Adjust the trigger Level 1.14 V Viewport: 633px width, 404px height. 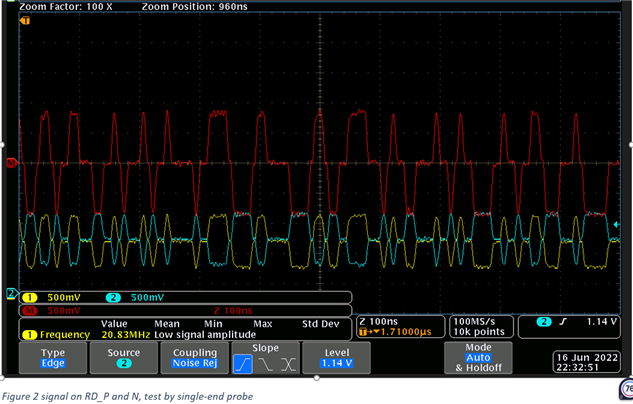pyautogui.click(x=337, y=358)
